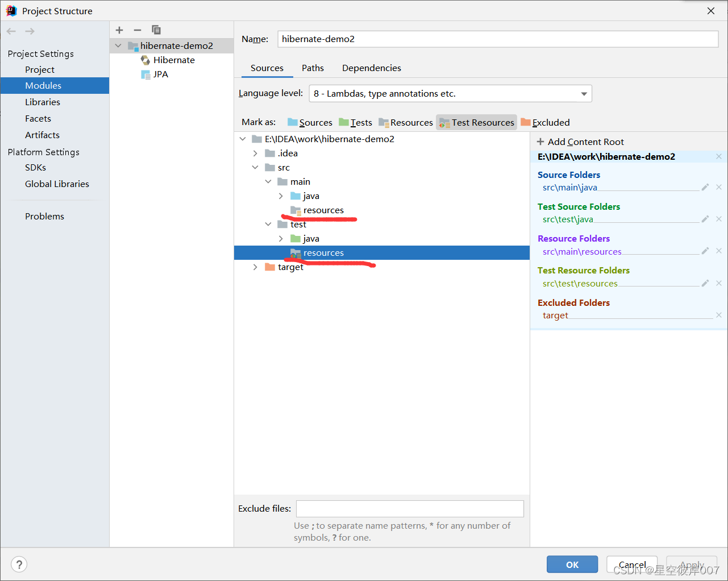Switch to the Paths tab
The image size is (728, 581).
point(313,68)
